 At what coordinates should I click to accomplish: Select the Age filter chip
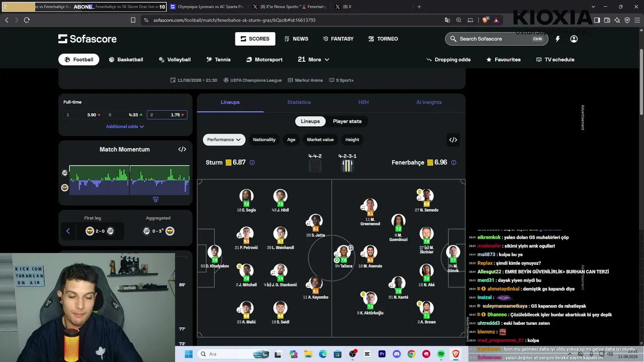tap(291, 140)
